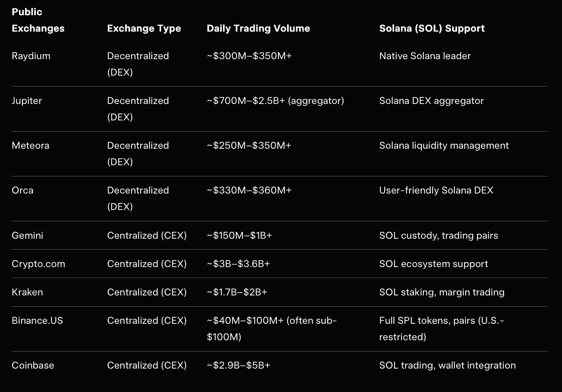Click the Solana DEX aggregator text

pyautogui.click(x=432, y=101)
